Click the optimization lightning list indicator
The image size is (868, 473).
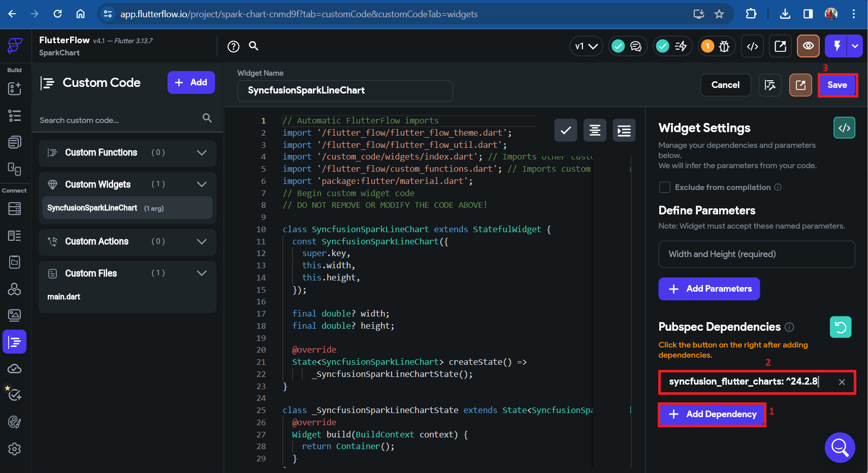[x=672, y=46]
